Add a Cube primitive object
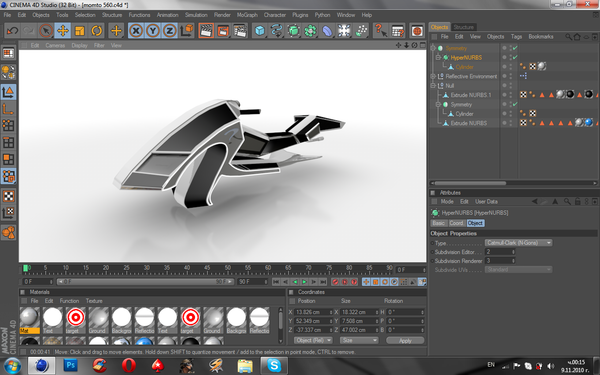This screenshot has height=375, width=600. pos(260,31)
